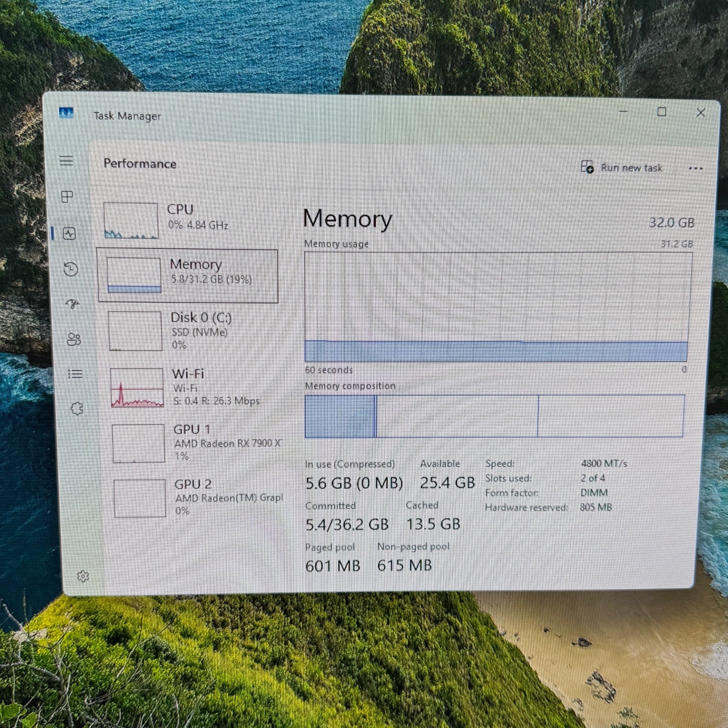Click the 60 seconds graph axis label

coord(329,370)
